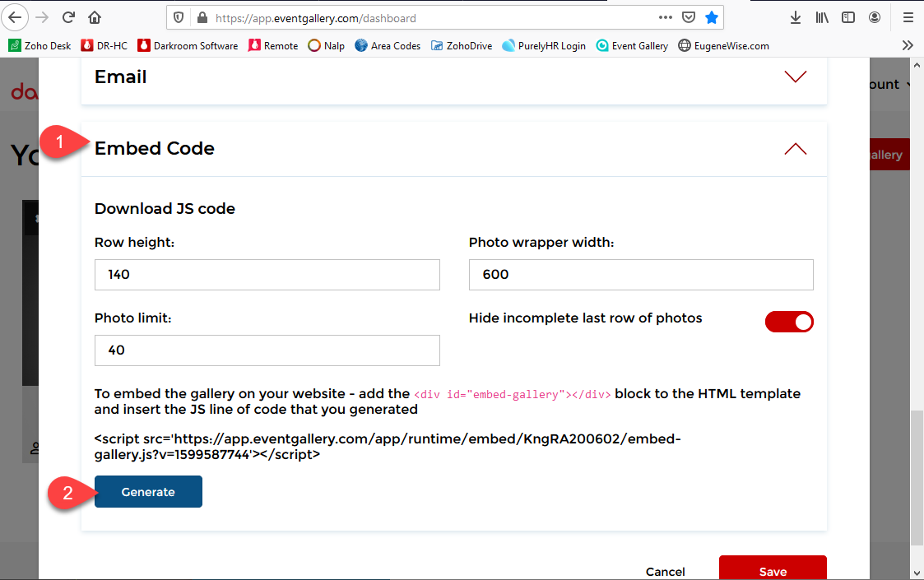Open EugeneWise.com bookmark
This screenshot has height=580, width=924.
point(723,45)
